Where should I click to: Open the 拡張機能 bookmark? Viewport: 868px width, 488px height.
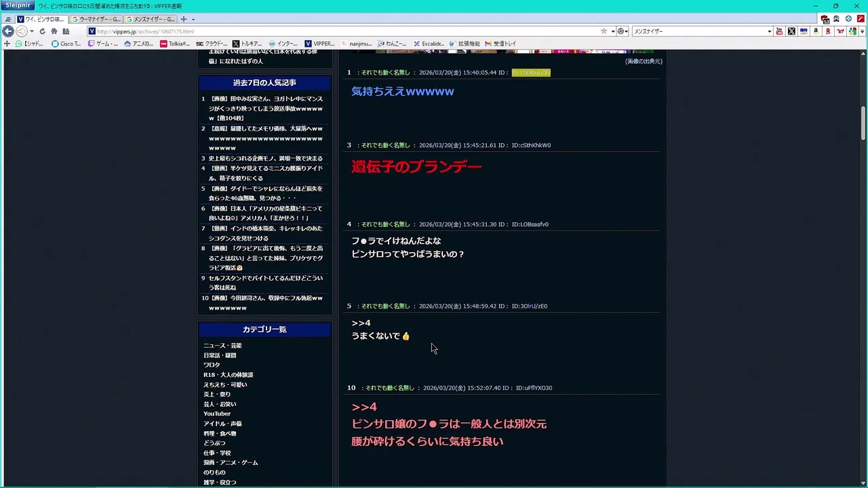465,43
